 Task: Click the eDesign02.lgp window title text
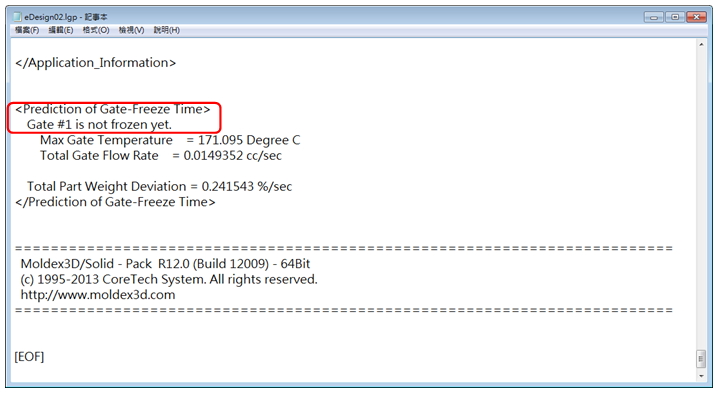(x=66, y=17)
